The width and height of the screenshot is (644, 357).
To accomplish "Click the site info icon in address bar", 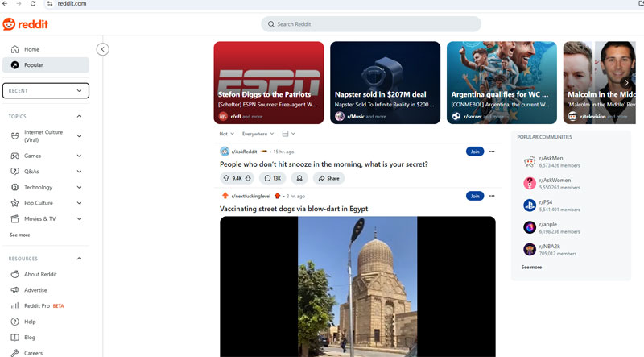I will click(x=50, y=4).
